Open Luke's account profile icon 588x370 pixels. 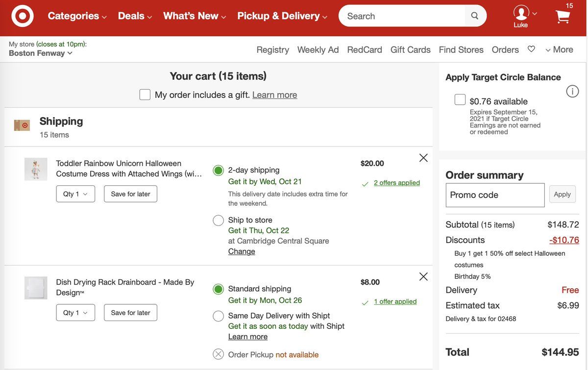(x=521, y=13)
